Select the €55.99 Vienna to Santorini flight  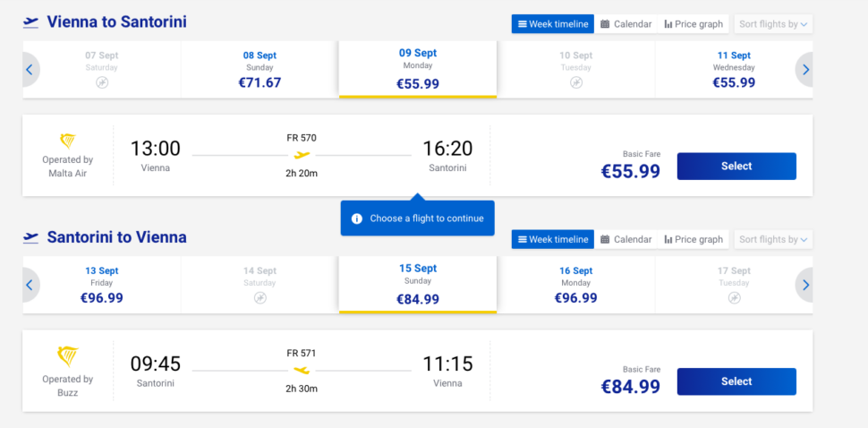[736, 166]
